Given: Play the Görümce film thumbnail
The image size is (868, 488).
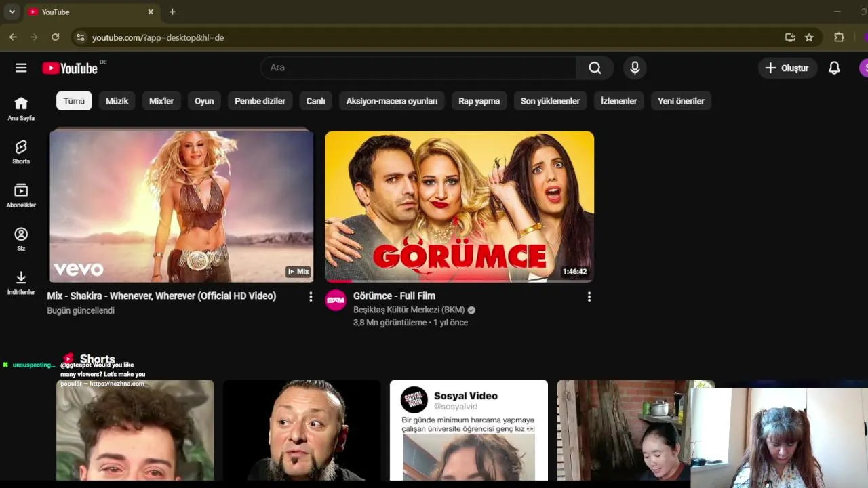Looking at the screenshot, I should (x=459, y=206).
